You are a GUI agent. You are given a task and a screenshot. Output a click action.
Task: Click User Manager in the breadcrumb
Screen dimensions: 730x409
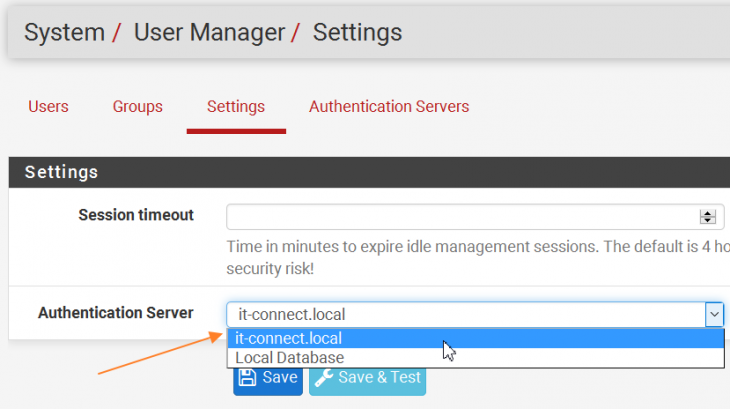point(210,33)
